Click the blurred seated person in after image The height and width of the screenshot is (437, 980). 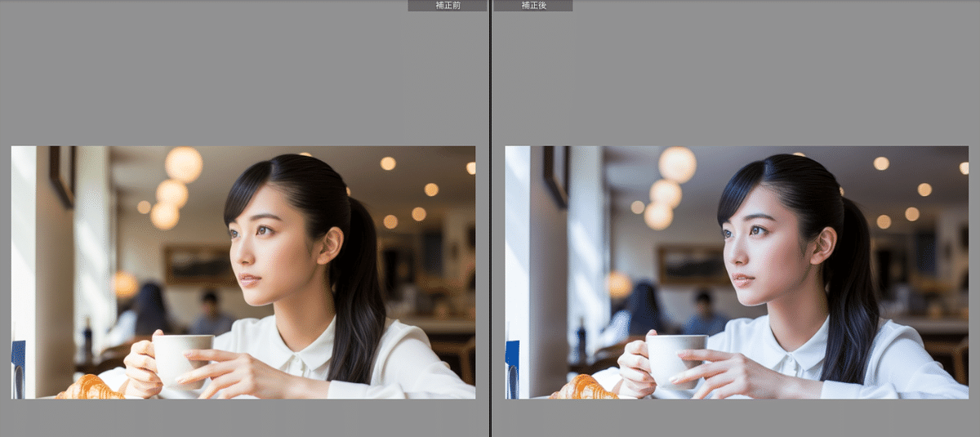click(702, 314)
